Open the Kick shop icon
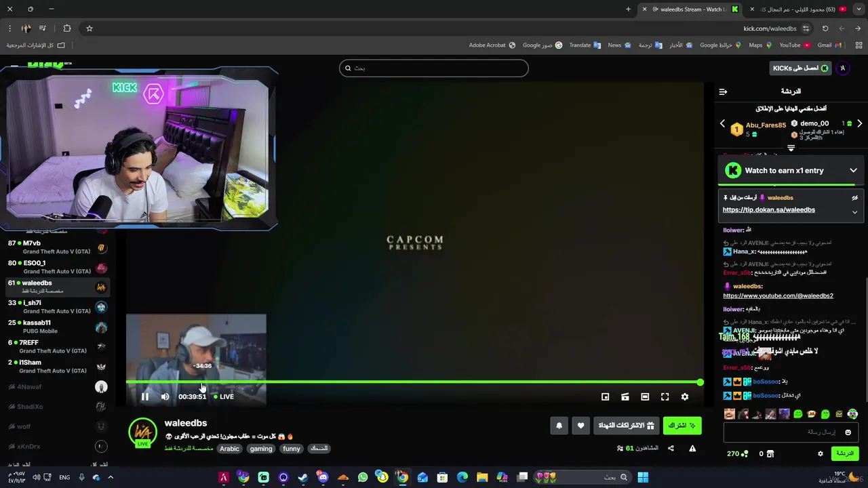The width and height of the screenshot is (868, 488). coord(770,453)
